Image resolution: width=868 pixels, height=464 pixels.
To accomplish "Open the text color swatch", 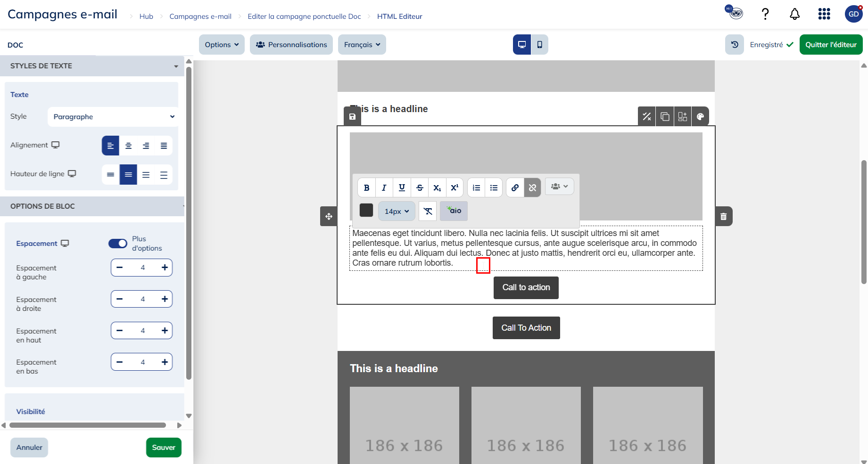I will pyautogui.click(x=366, y=210).
